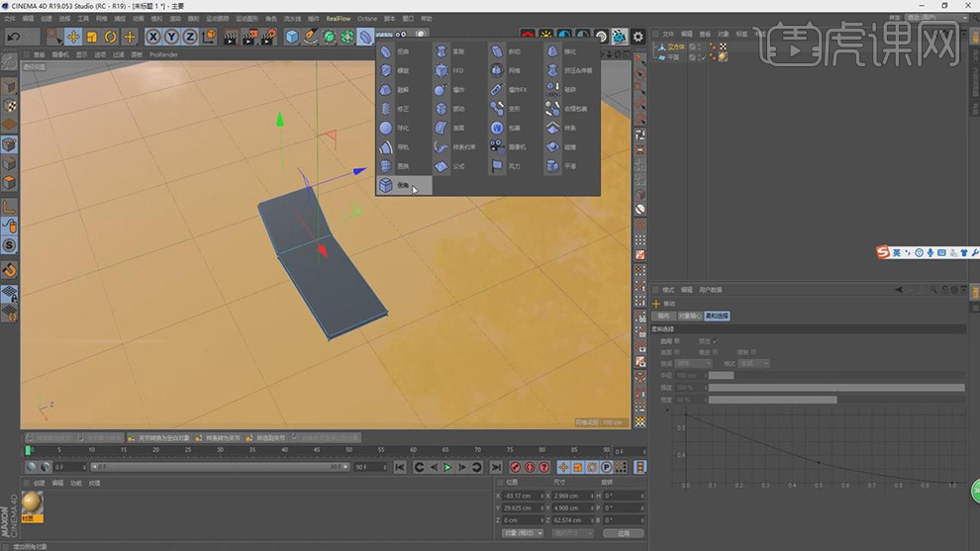Select the Wind deformer flag icon
Viewport: 980px width, 551px height.
[x=497, y=166]
